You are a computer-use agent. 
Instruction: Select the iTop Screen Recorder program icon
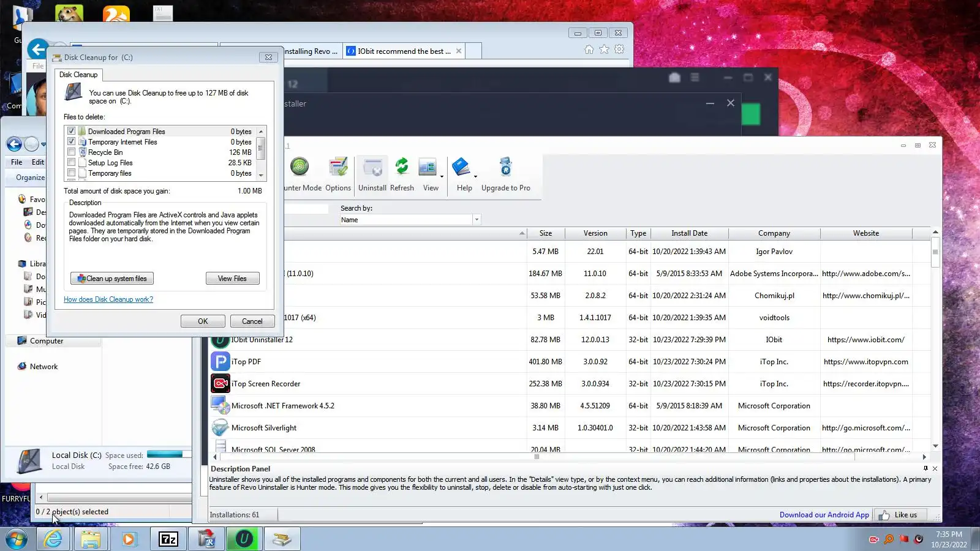pos(220,384)
